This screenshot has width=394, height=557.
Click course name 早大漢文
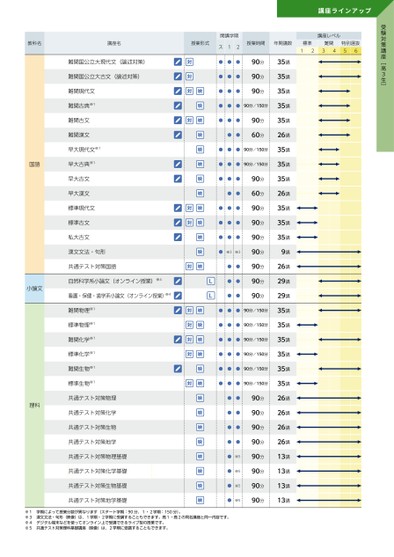point(79,193)
